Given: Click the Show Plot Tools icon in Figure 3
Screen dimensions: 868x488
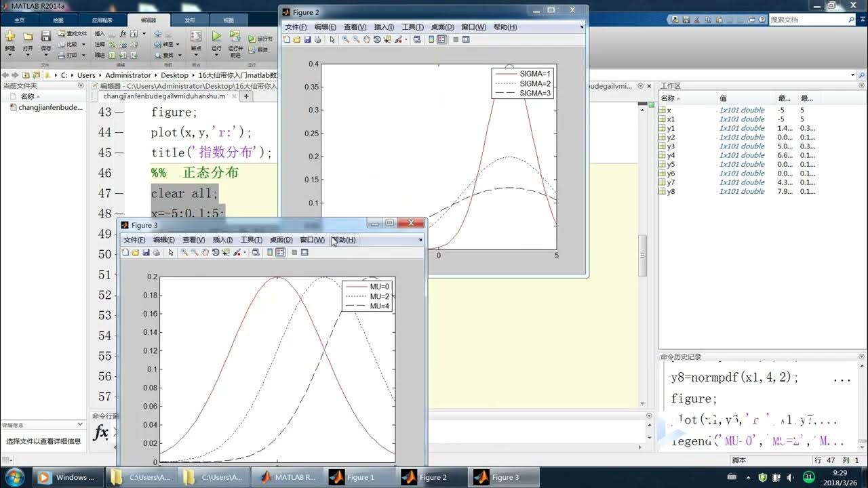Looking at the screenshot, I should (x=304, y=252).
